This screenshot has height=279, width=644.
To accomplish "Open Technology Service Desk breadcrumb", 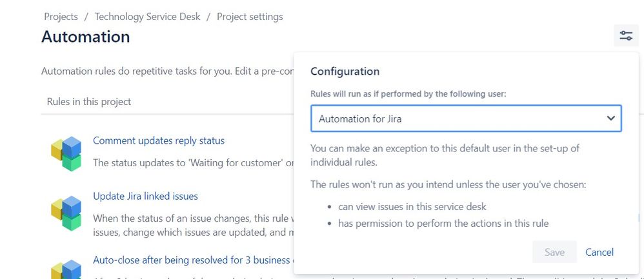I will click(x=147, y=17).
